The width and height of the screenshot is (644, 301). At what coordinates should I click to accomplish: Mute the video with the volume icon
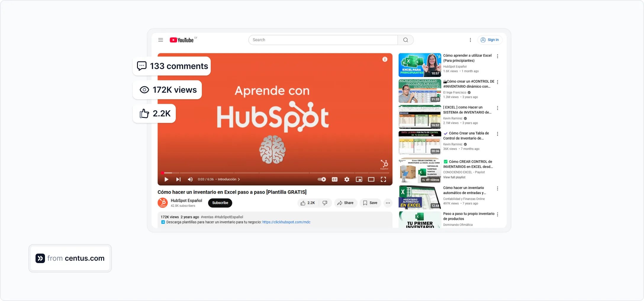(190, 179)
